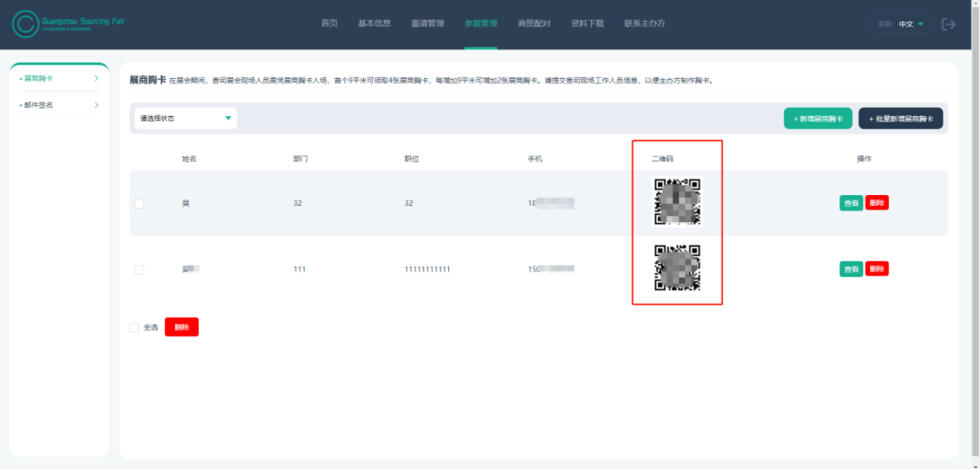Image resolution: width=980 pixels, height=469 pixels.
Task: Tick the checkbox for department 32 row
Action: [140, 203]
